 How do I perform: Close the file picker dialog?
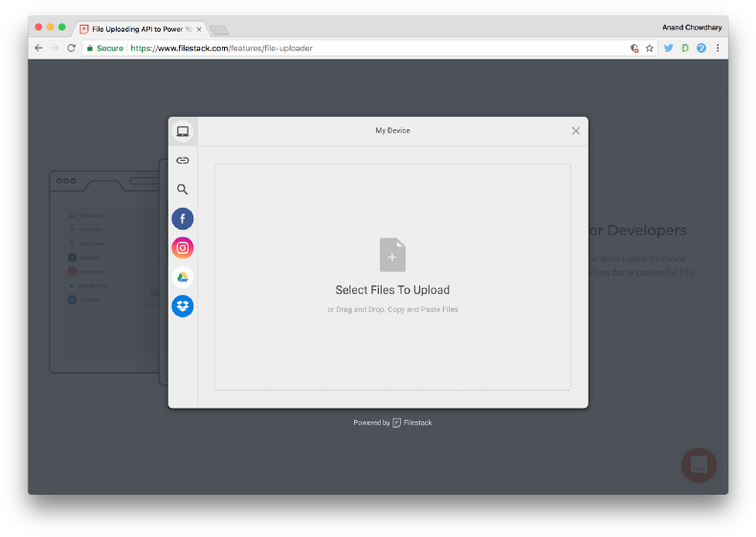575,131
